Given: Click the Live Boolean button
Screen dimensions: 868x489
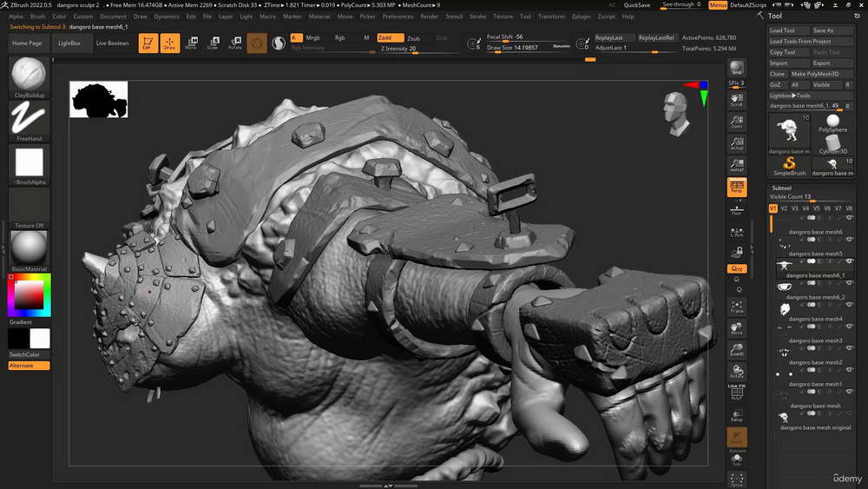Looking at the screenshot, I should (x=112, y=43).
